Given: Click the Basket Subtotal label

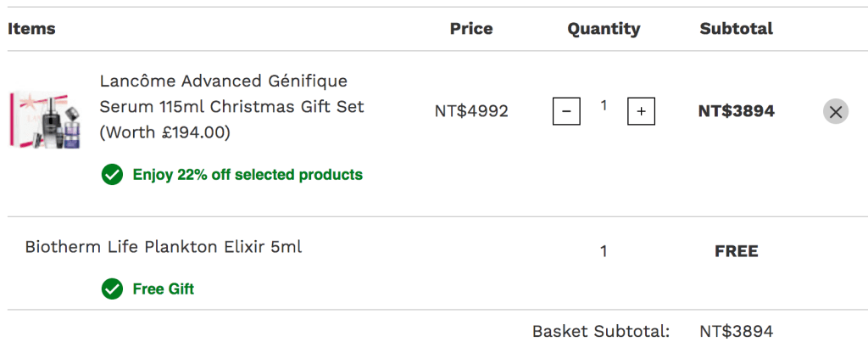Looking at the screenshot, I should pyautogui.click(x=601, y=332).
